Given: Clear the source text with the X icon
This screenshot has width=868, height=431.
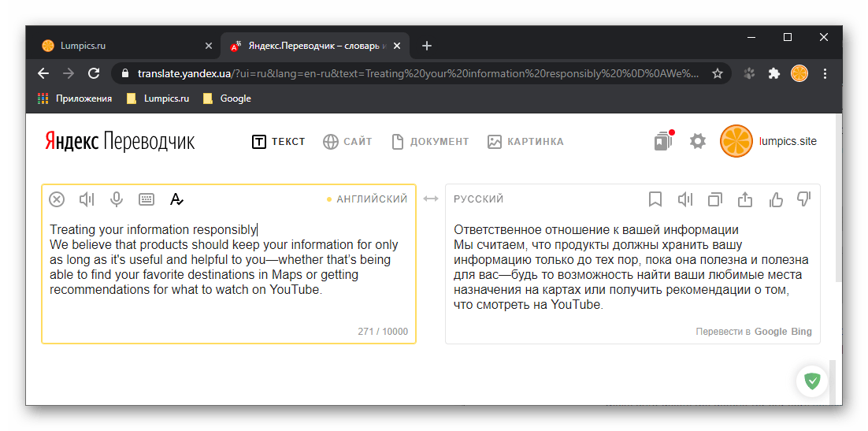Looking at the screenshot, I should point(57,199).
